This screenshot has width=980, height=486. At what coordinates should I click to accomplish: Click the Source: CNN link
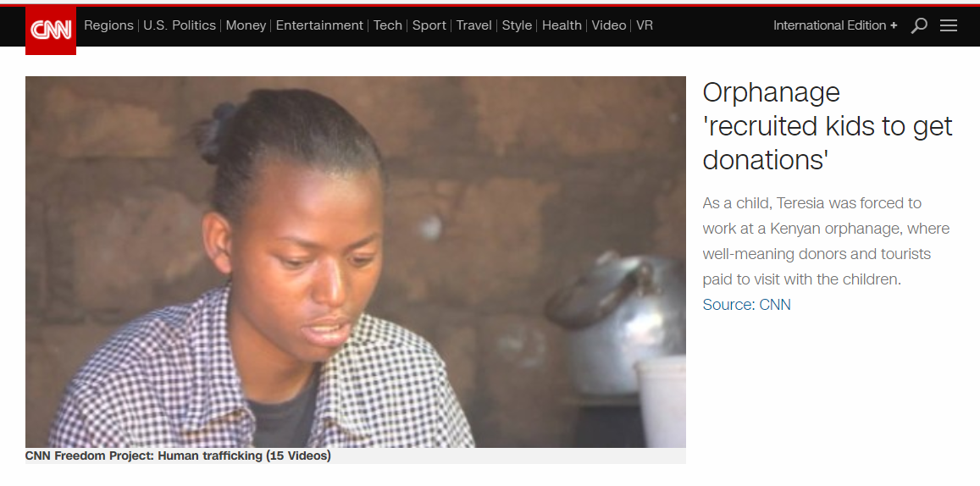click(x=746, y=305)
